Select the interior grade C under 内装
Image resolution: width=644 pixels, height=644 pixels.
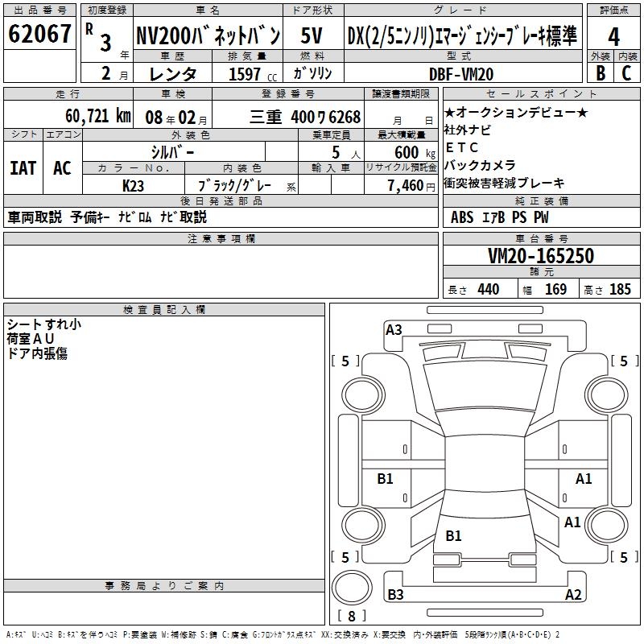[x=626, y=72]
